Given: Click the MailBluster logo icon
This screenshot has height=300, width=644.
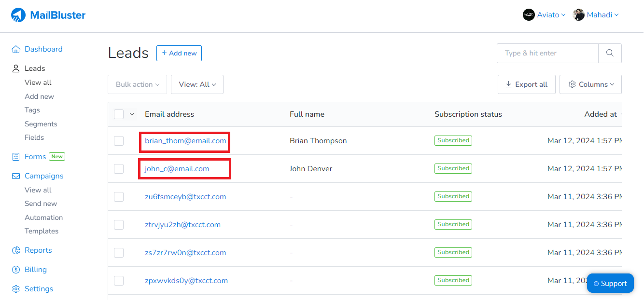Looking at the screenshot, I should (x=18, y=15).
